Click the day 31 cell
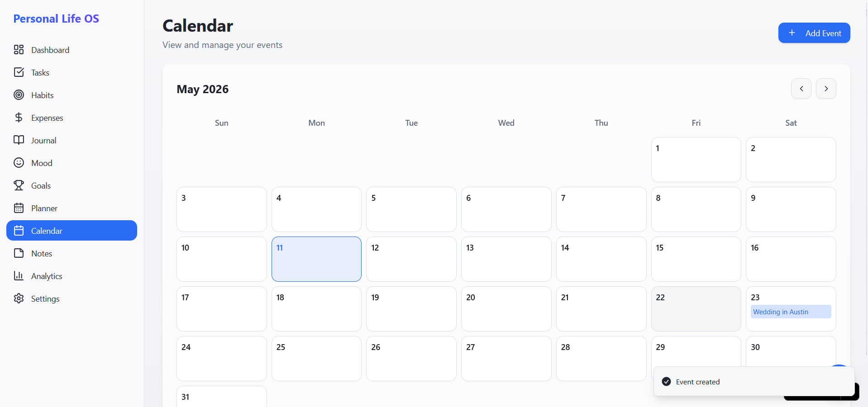868x407 pixels. (222, 397)
